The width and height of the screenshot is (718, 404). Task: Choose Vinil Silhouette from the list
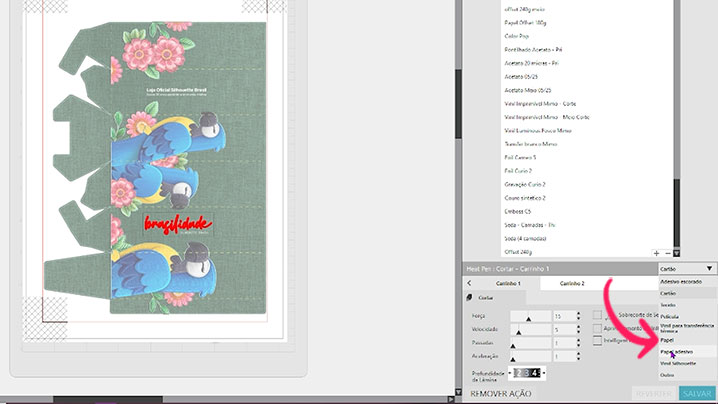click(x=686, y=363)
